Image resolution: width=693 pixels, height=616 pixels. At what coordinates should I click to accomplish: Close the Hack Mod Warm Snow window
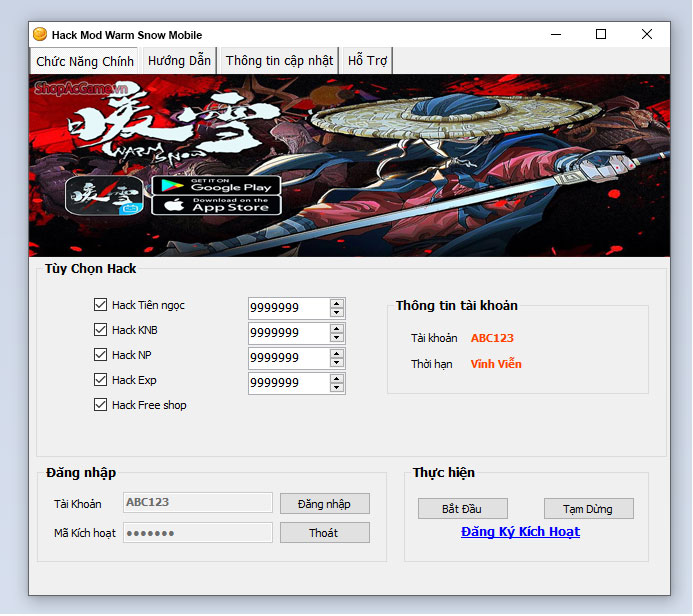647,34
